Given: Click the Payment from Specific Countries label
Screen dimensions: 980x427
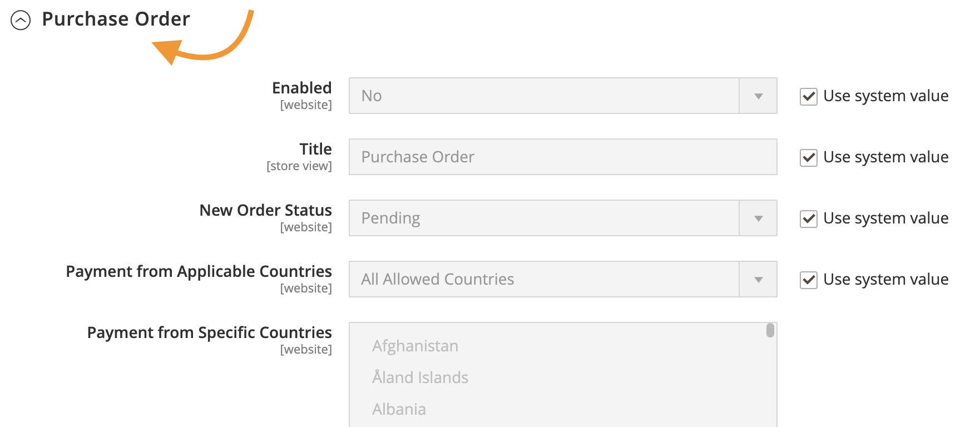Looking at the screenshot, I should pyautogui.click(x=209, y=332).
